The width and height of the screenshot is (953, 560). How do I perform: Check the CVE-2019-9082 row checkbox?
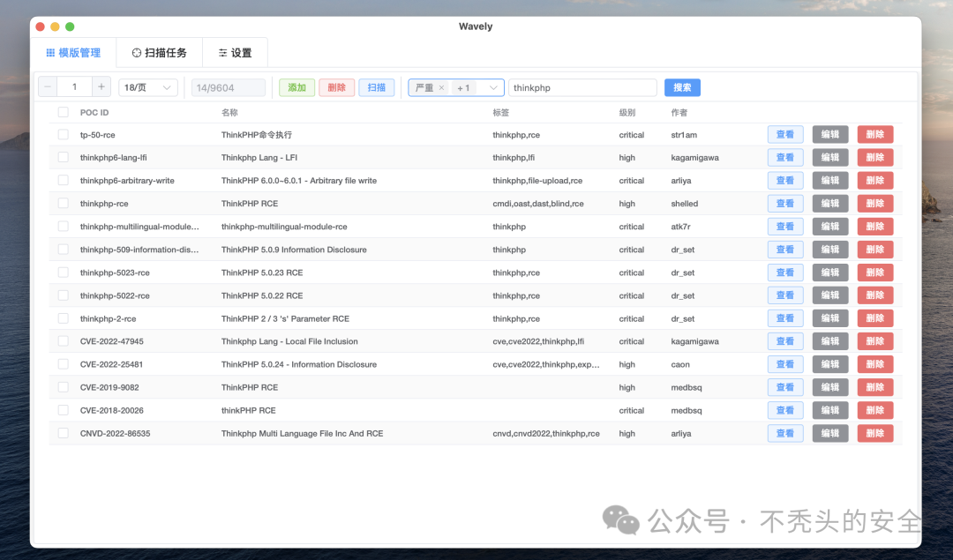(64, 387)
